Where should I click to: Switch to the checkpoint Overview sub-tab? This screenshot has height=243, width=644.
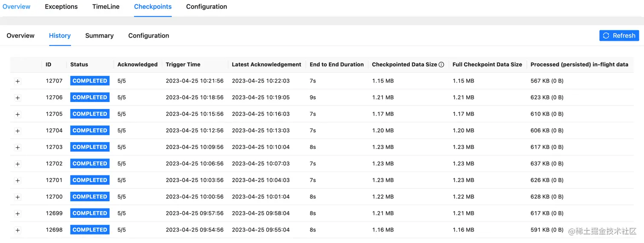[x=20, y=36]
